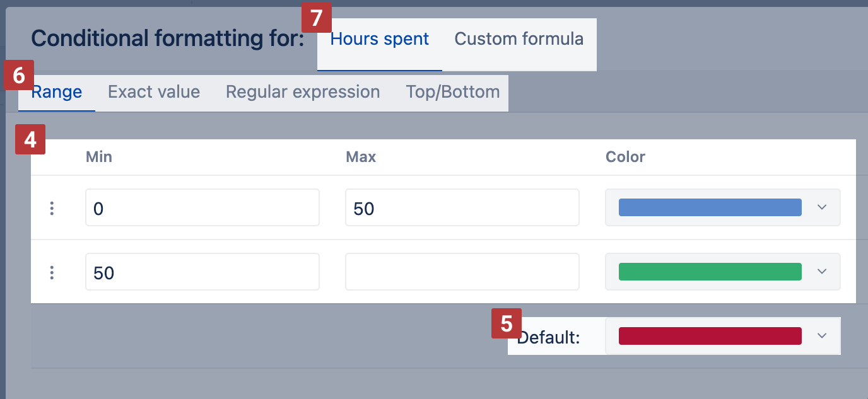This screenshot has height=399, width=868.
Task: Open the Exact value tab
Action: [154, 92]
